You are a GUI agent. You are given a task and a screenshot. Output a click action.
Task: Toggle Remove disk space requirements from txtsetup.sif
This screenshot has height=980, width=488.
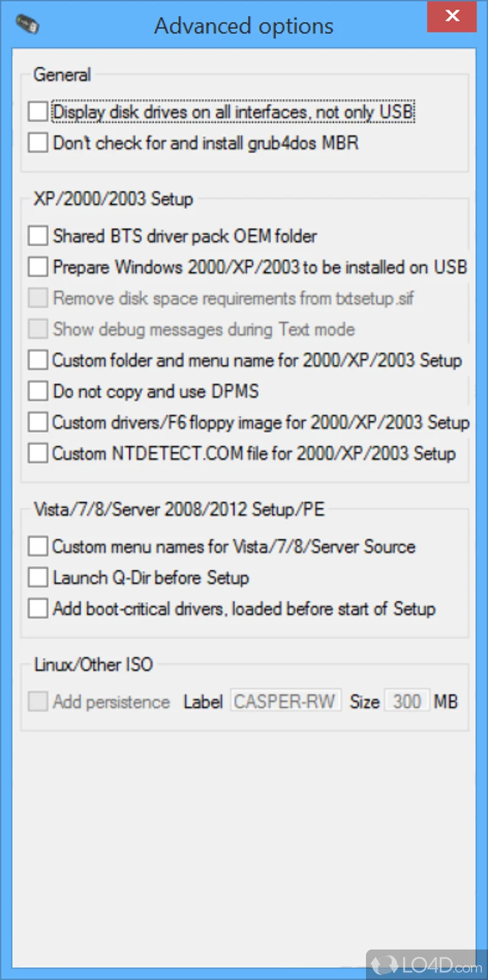point(38,298)
